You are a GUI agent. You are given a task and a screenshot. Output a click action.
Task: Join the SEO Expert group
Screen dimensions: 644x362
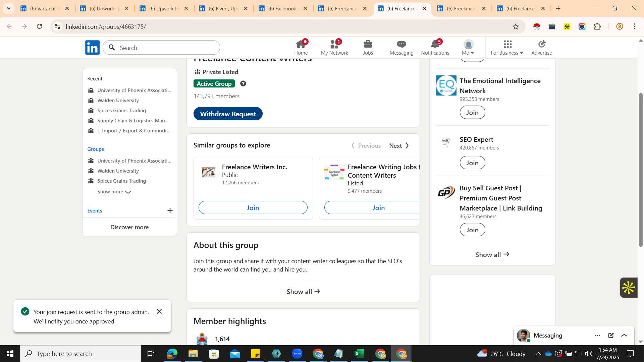point(472,163)
